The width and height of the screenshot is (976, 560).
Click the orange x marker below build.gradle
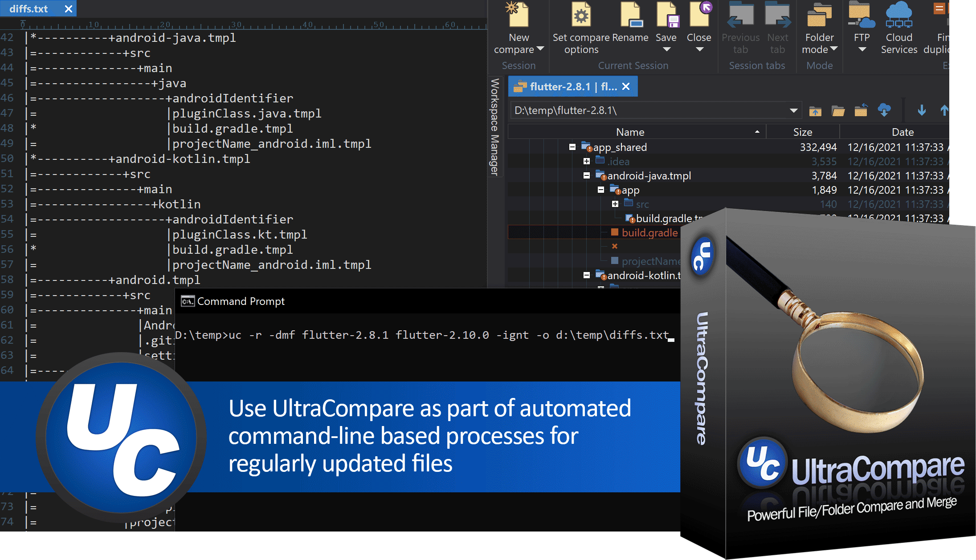[615, 246]
